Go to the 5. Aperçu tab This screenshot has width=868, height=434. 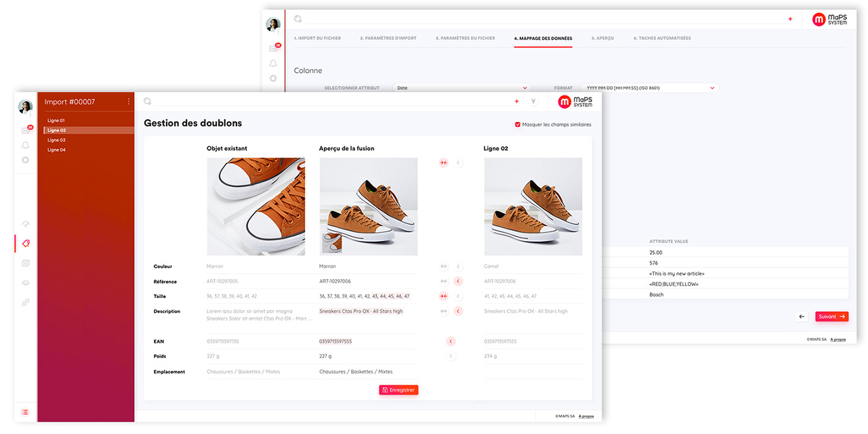602,38
